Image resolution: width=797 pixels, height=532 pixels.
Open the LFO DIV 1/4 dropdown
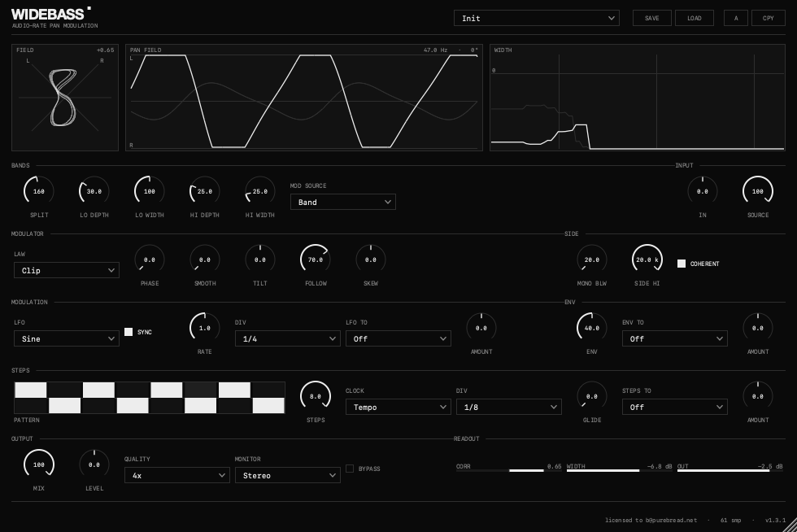click(288, 338)
